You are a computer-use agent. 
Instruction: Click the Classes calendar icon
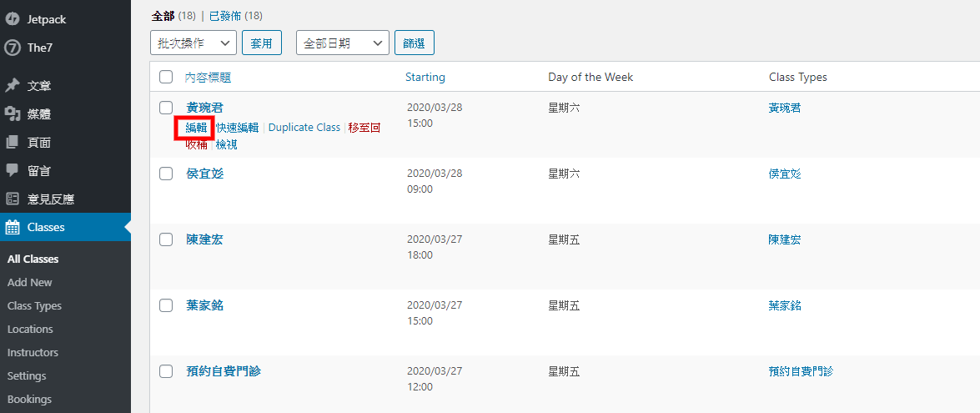click(12, 228)
